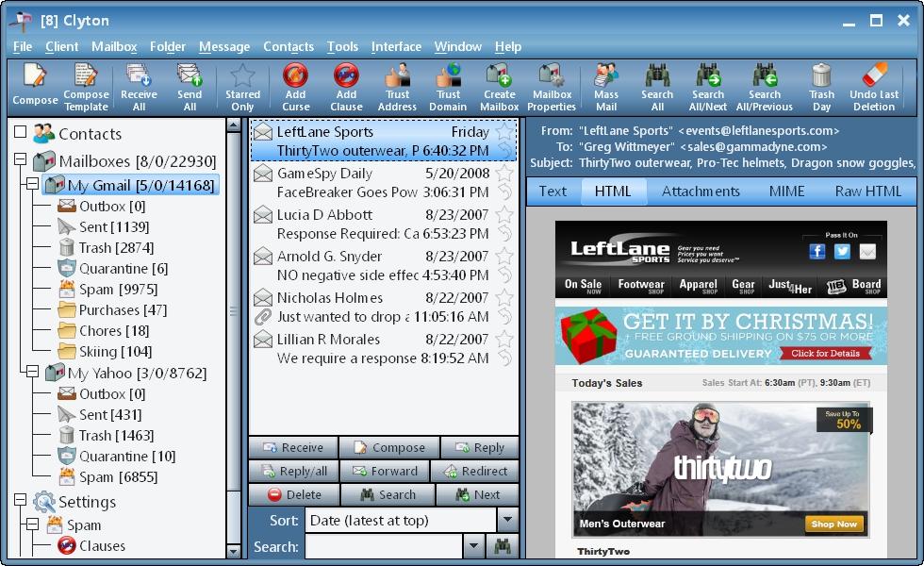Viewport: 924px width, 566px height.
Task: Open the Footwear Shop link in the email
Action: pyautogui.click(x=640, y=286)
